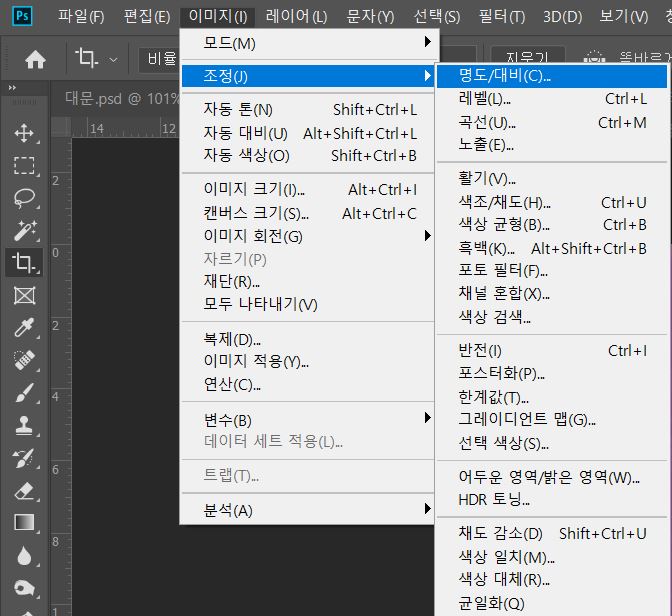
Task: Choose 어두운 영역/밝은 영역(W)... adjustment
Action: pos(552,477)
